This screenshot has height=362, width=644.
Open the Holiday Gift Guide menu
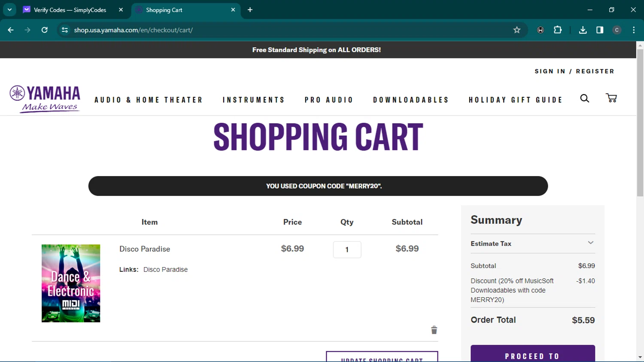[516, 100]
